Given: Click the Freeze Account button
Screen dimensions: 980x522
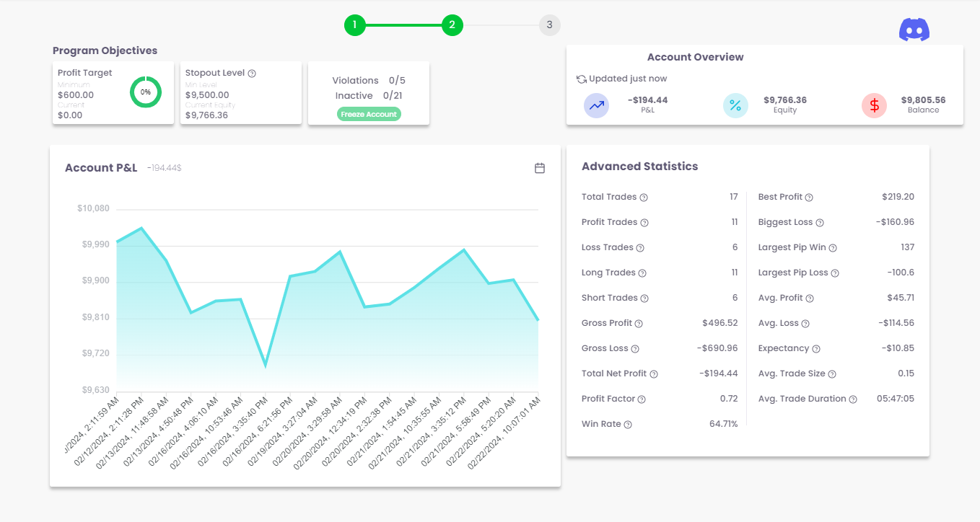Looking at the screenshot, I should tap(369, 114).
